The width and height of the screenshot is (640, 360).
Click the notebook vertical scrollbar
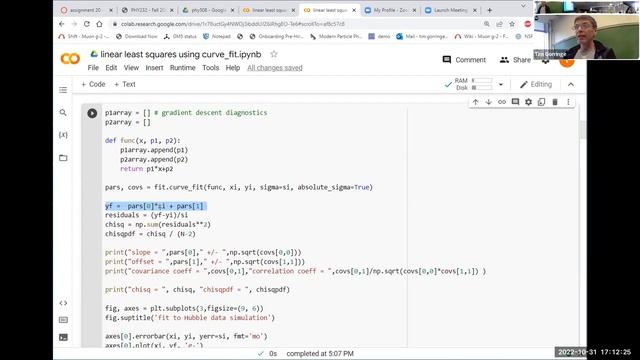pyautogui.click(x=582, y=131)
